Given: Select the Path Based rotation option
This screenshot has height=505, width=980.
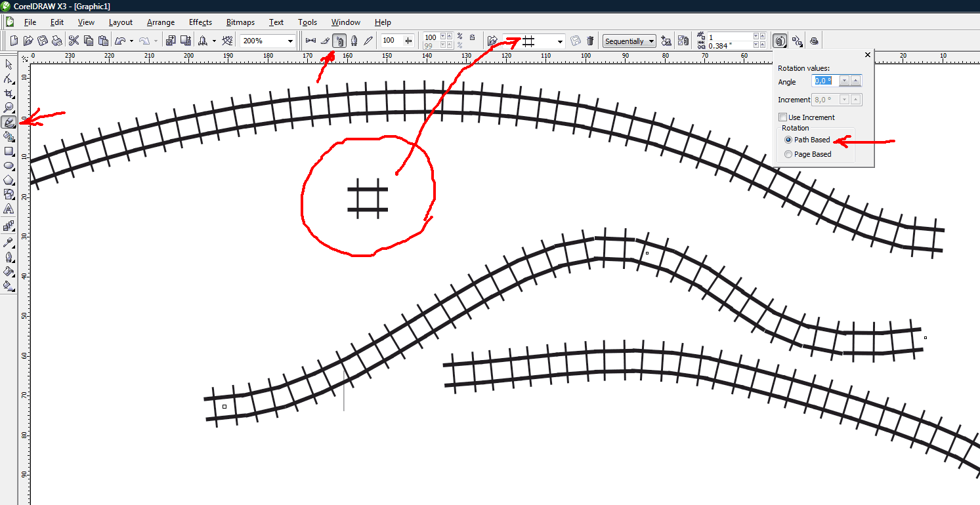Looking at the screenshot, I should point(788,140).
